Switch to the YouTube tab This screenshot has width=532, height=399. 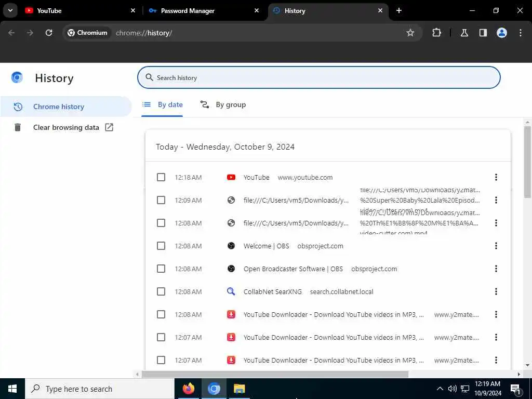[x=80, y=10]
